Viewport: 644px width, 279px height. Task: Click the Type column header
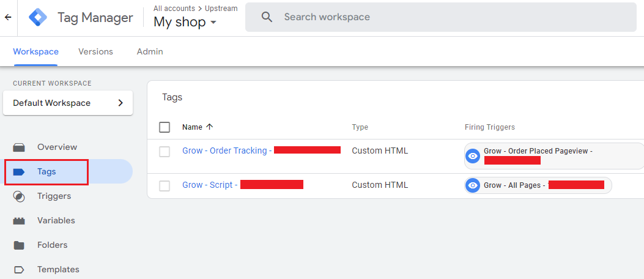360,127
